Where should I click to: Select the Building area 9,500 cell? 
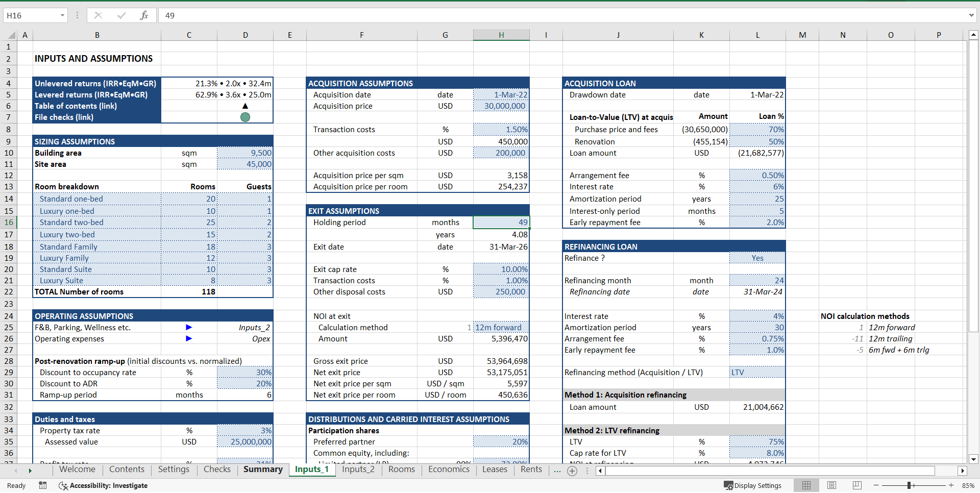coord(245,153)
